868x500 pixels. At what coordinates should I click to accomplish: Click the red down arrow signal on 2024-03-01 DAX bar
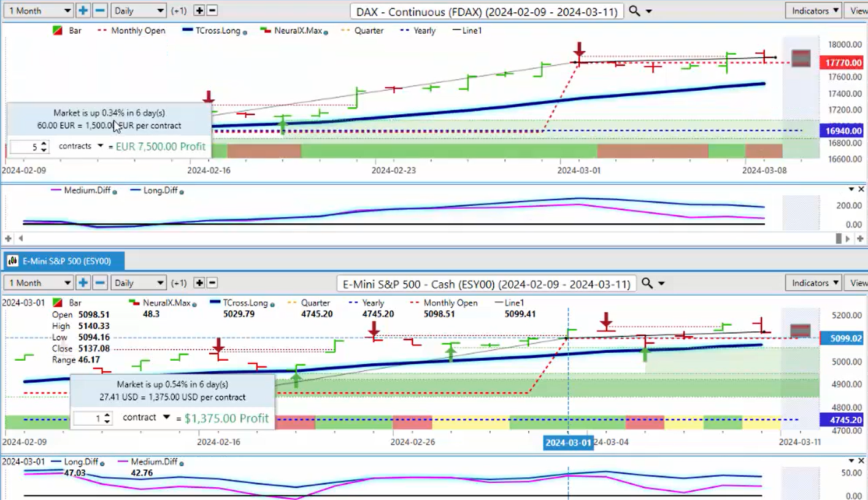pos(579,50)
